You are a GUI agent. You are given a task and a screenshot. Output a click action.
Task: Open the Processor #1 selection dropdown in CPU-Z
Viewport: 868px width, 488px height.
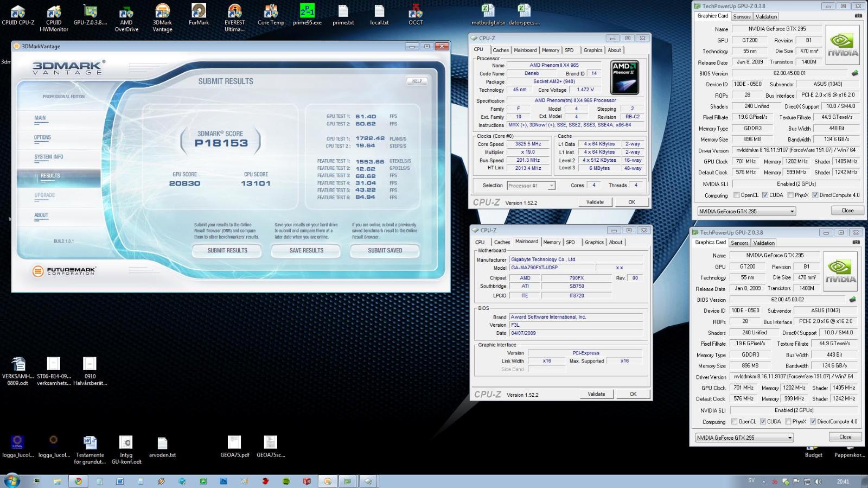(x=531, y=186)
